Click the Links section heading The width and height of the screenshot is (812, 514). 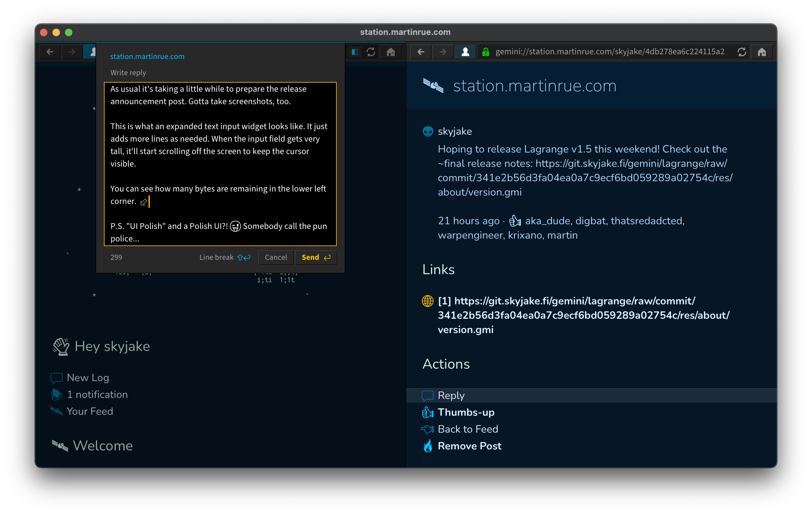438,269
